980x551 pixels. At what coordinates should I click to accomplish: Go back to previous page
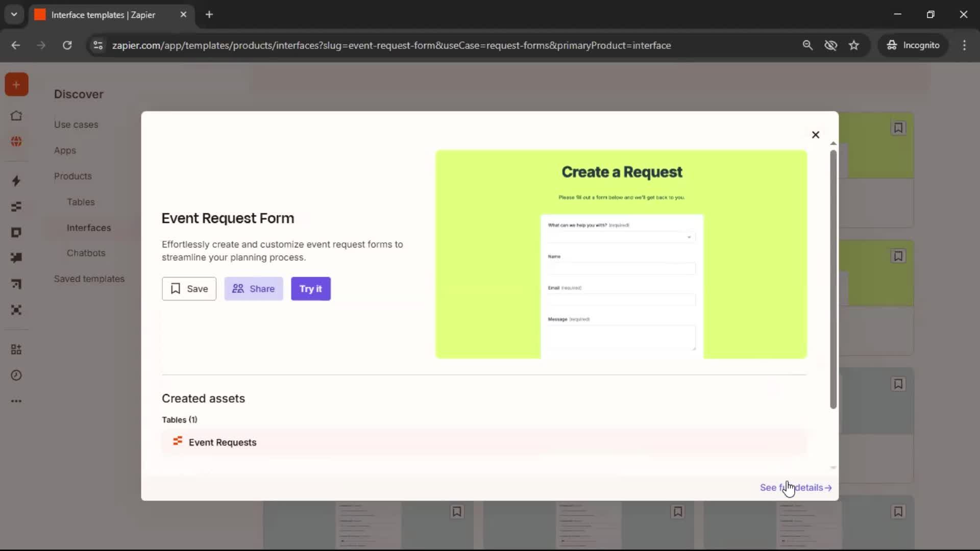16,45
